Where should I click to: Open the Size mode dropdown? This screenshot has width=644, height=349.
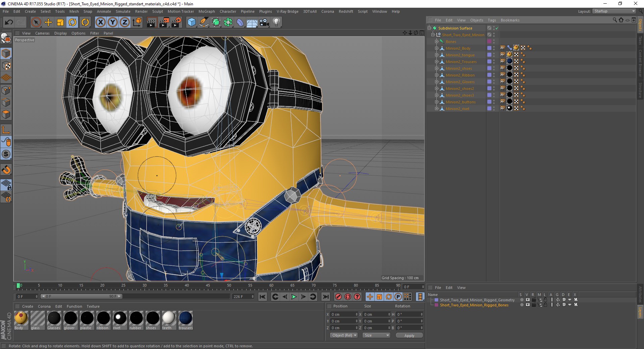(376, 335)
